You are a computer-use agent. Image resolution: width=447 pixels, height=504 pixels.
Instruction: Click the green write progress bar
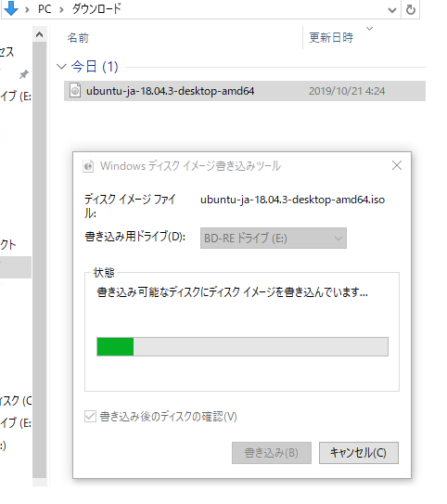click(242, 346)
